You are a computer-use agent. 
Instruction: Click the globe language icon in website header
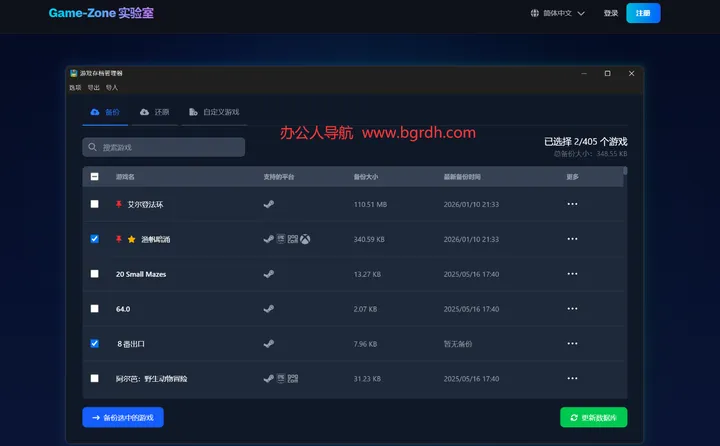(x=534, y=13)
